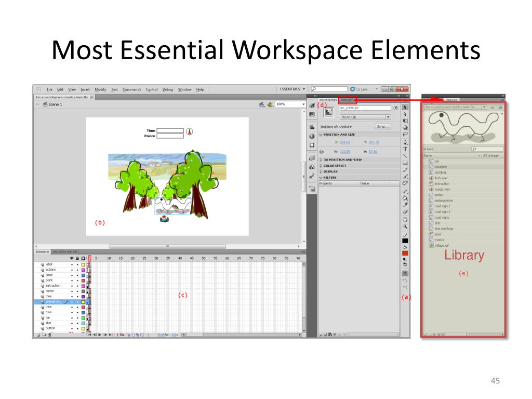Select the Rectangle tool
The width and height of the screenshot is (532, 399).
pyautogui.click(x=405, y=163)
